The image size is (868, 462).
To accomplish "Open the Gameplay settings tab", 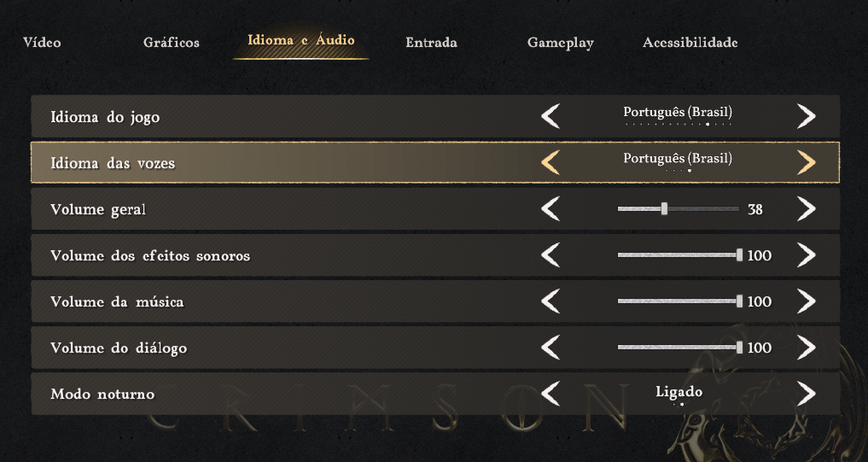I will coord(560,44).
